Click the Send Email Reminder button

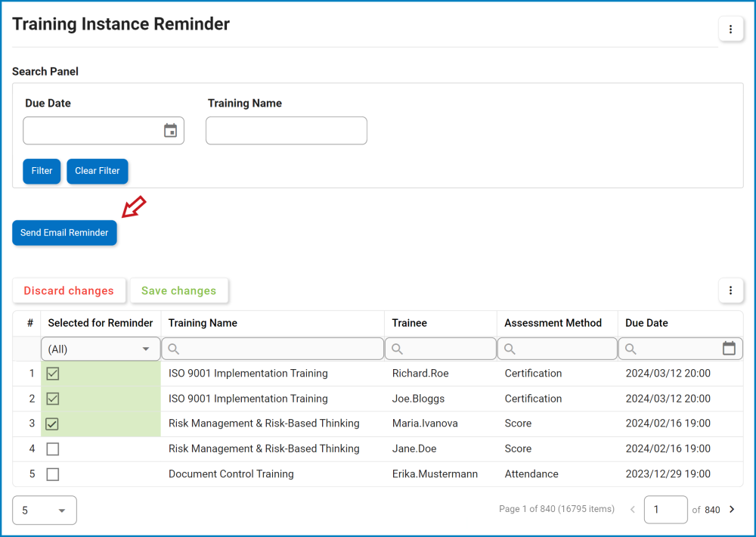[64, 233]
